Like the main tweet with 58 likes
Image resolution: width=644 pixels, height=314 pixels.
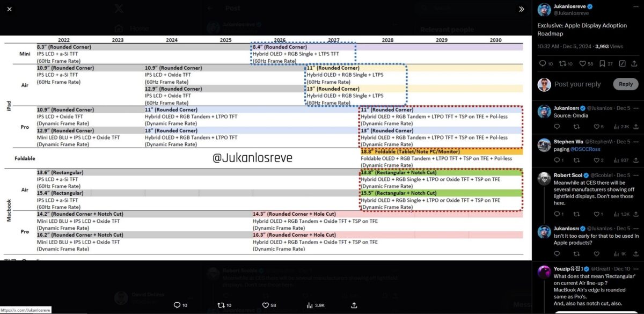583,64
